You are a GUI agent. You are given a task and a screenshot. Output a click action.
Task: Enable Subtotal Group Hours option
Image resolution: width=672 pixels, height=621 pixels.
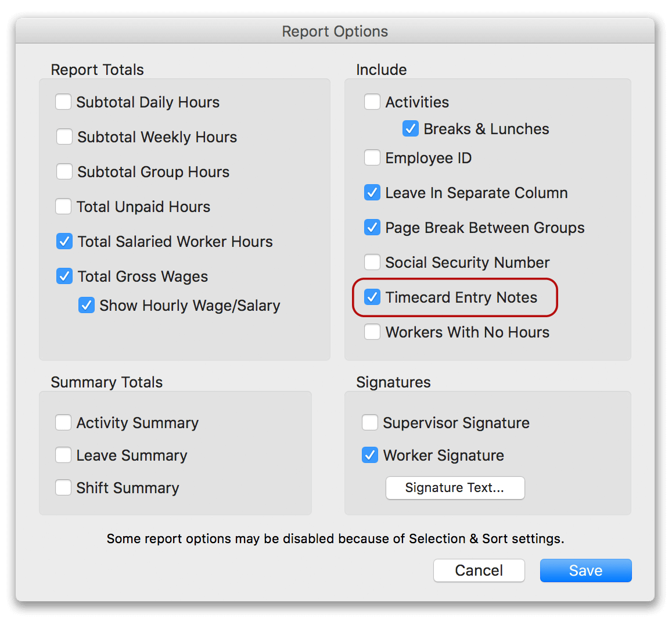point(63,171)
